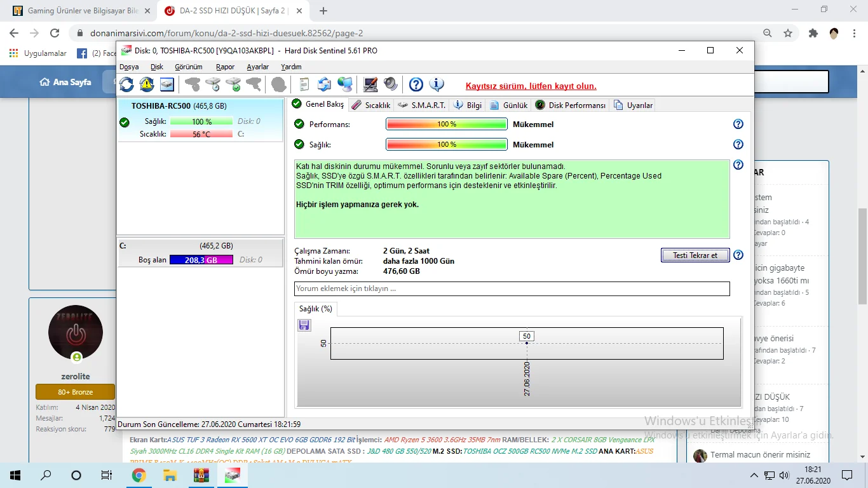This screenshot has width=868, height=488.
Task: Open the report notepad toolbar icon
Action: tap(304, 85)
